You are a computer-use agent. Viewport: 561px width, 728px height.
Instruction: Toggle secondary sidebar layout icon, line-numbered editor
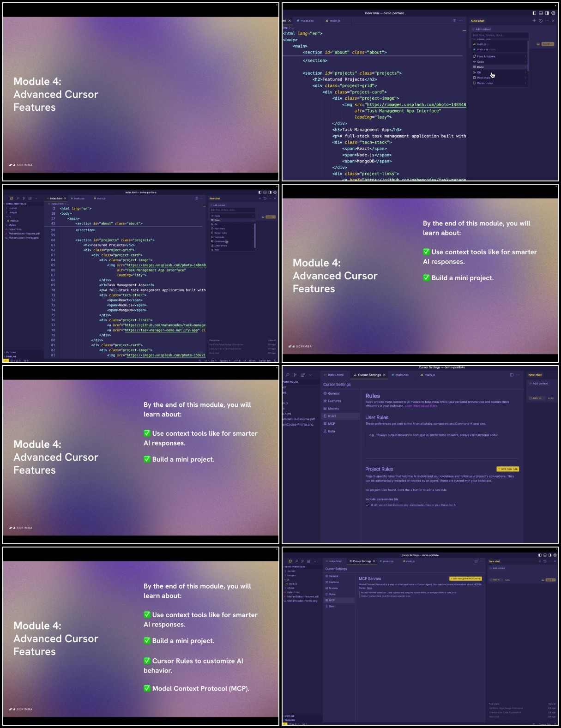pyautogui.click(x=270, y=193)
